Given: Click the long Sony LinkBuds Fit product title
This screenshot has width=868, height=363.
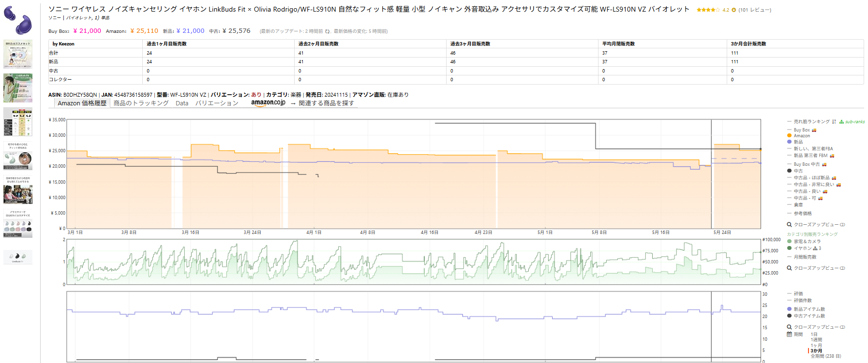Looking at the screenshot, I should pyautogui.click(x=369, y=9).
